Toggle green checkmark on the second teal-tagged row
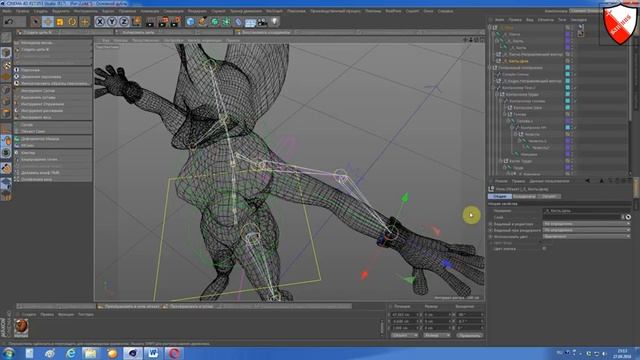Image resolution: width=640 pixels, height=360 pixels. (x=575, y=74)
